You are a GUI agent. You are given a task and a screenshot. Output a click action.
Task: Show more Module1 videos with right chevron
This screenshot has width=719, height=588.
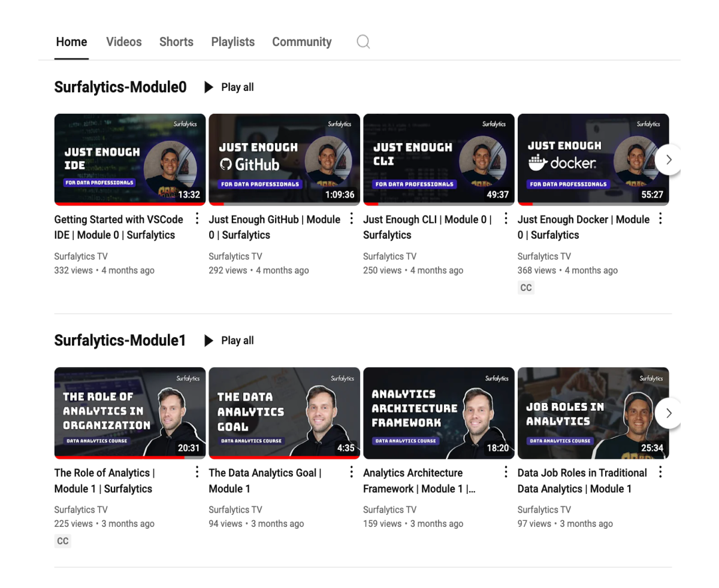pos(669,413)
